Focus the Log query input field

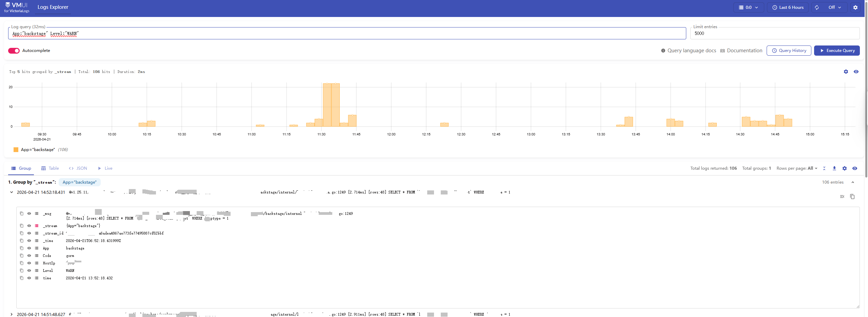click(x=347, y=33)
